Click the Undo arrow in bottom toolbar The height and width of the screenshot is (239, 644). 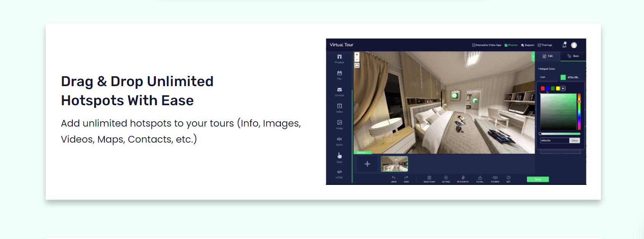pos(394,178)
